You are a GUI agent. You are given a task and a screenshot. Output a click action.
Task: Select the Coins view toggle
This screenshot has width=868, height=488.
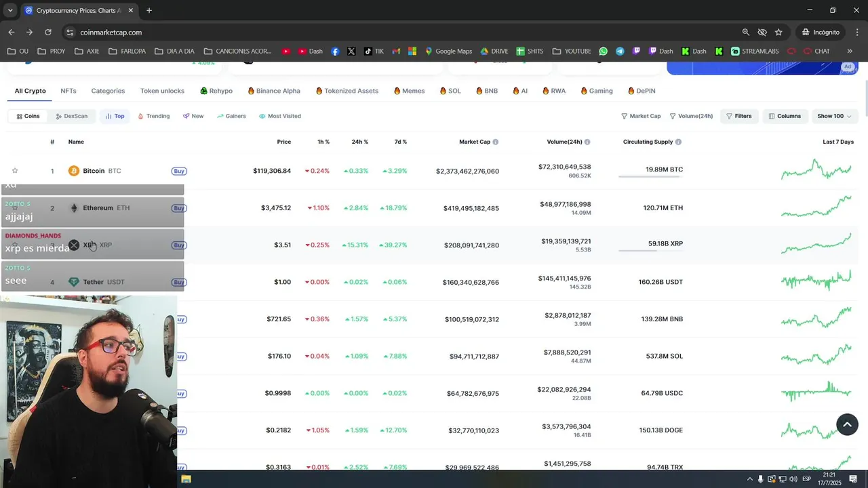(28, 116)
